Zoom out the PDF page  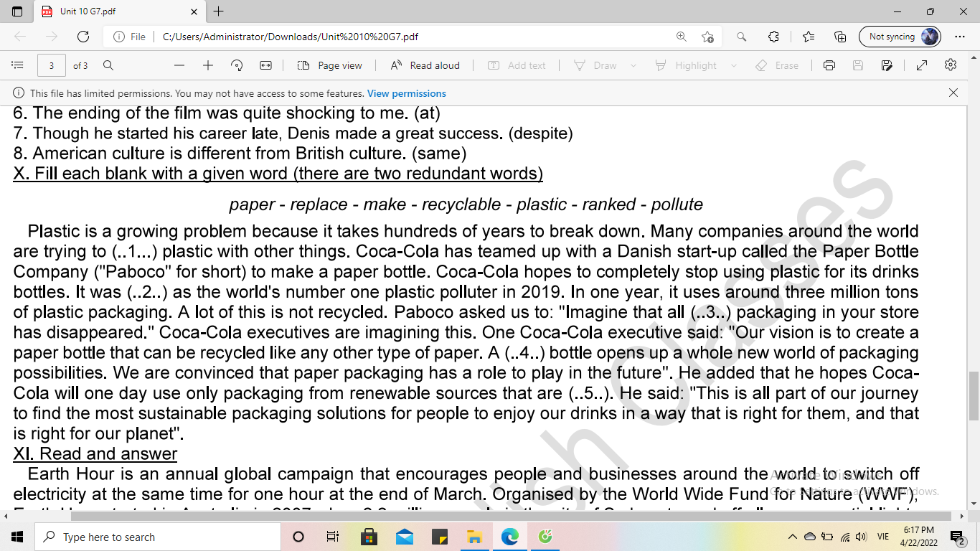[179, 65]
